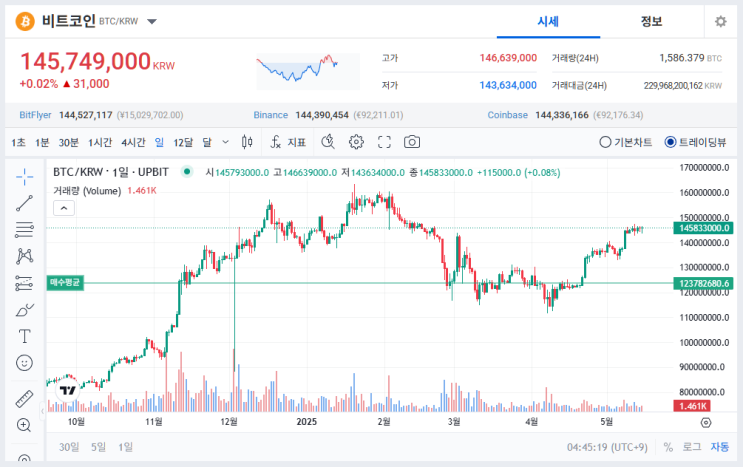Viewport: 743px width, 467px height.
Task: Open candlestick chart type selector
Action: pos(247,142)
